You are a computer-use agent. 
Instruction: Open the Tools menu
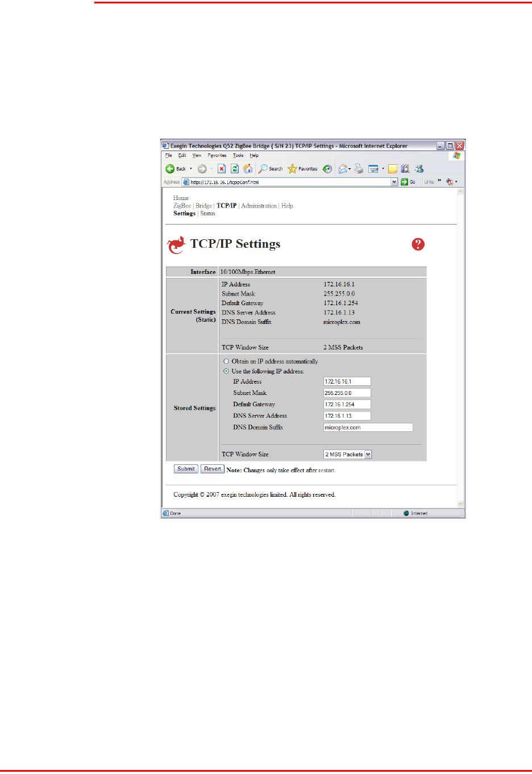[238, 155]
